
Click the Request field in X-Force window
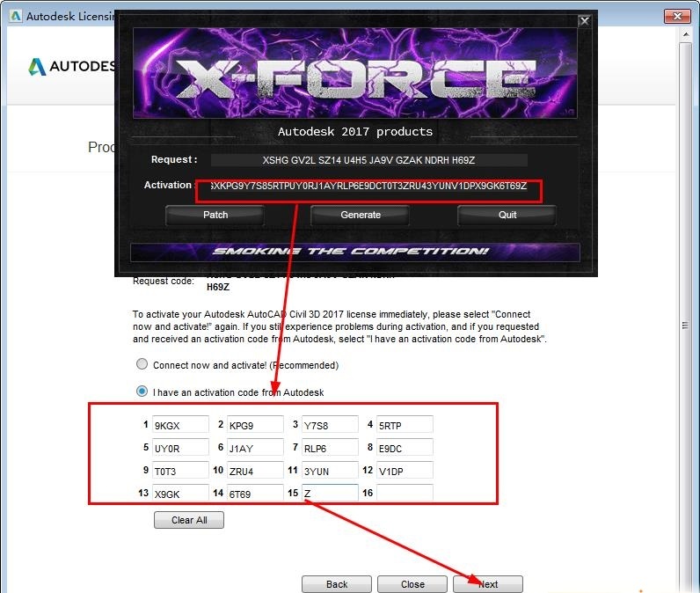(x=368, y=160)
